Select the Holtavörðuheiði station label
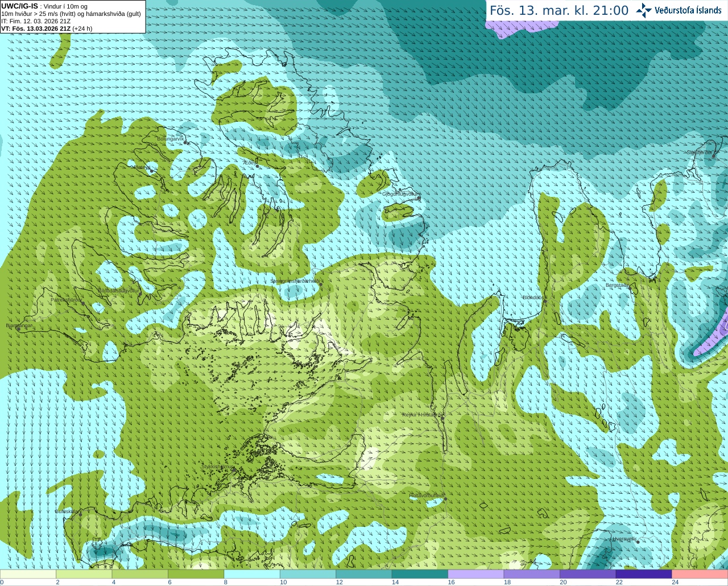The width and height of the screenshot is (728, 586). point(427,496)
